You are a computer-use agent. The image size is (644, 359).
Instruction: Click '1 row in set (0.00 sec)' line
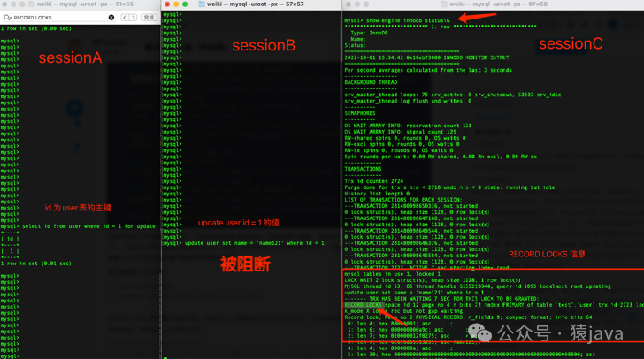point(36,29)
